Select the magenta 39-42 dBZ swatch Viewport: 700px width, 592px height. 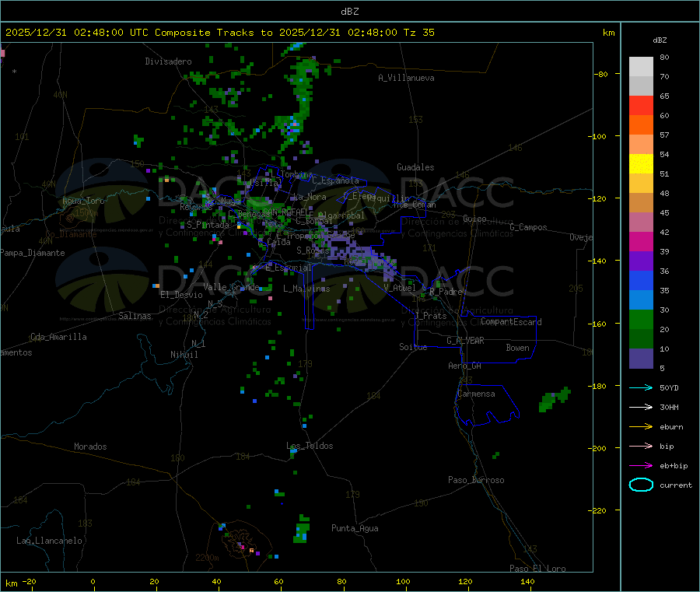click(x=641, y=241)
